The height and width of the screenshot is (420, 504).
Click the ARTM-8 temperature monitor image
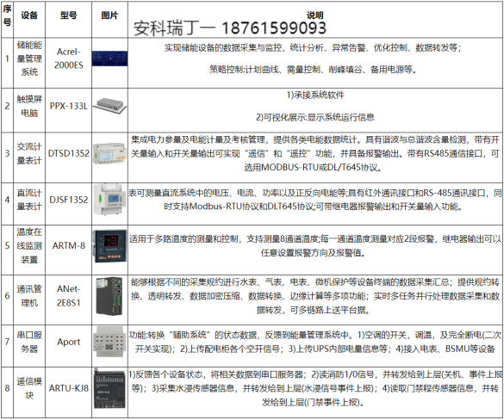tap(109, 246)
